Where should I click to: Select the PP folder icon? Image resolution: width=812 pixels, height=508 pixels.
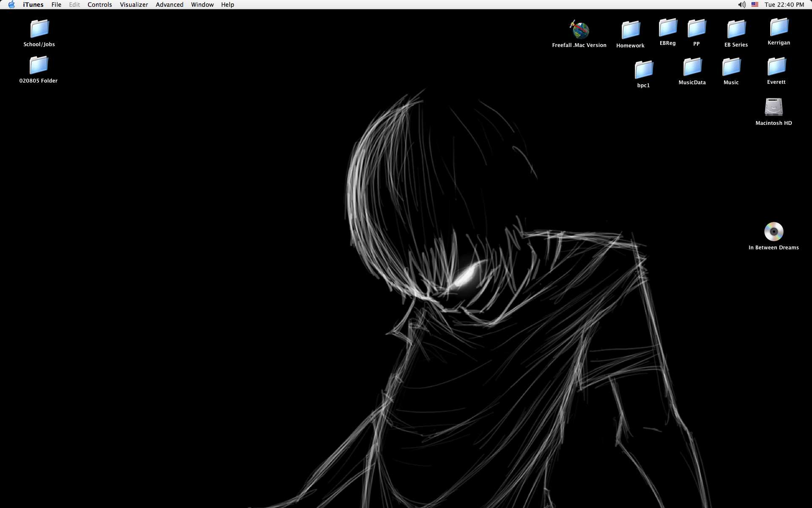pyautogui.click(x=697, y=28)
